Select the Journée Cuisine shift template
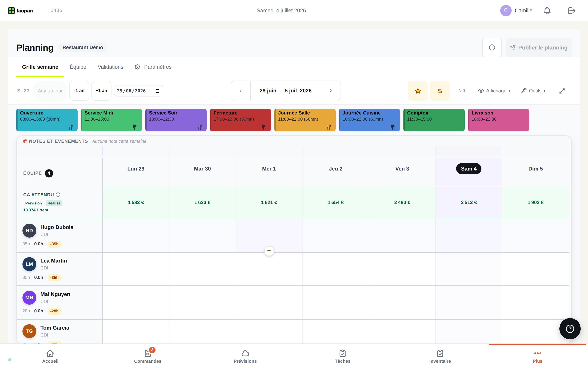Viewport: 588px width, 368px height. 369,120
